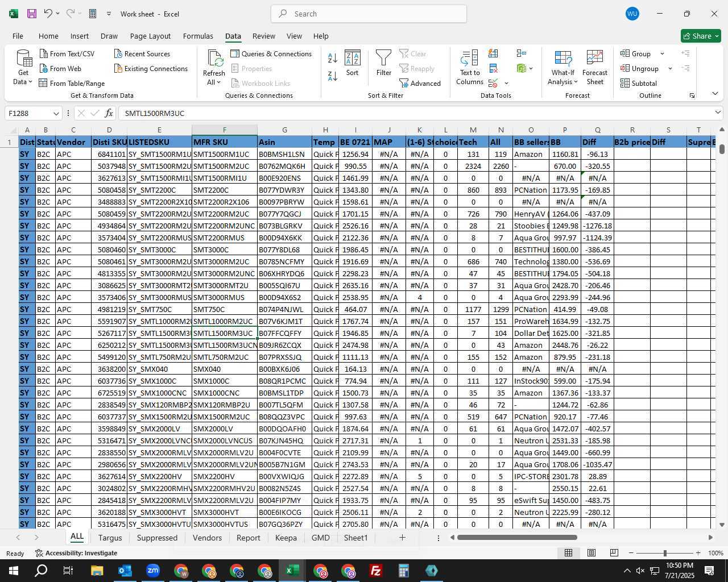Switch to the Targus sheet tab
Viewport: 728px width, 582px height.
pyautogui.click(x=110, y=538)
